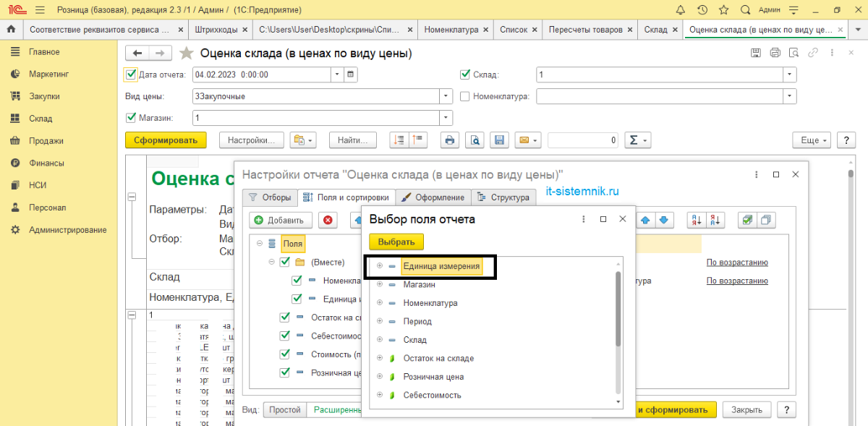Click the Найти... button

pos(353,140)
